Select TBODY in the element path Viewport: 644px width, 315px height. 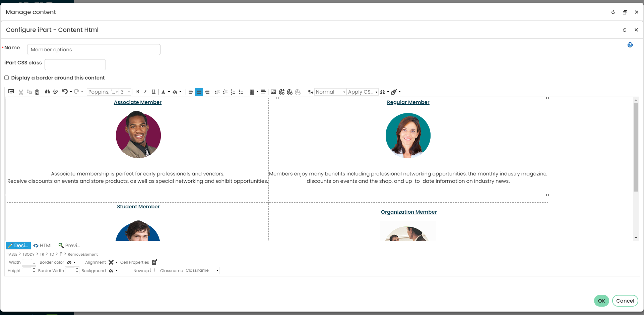(28, 254)
